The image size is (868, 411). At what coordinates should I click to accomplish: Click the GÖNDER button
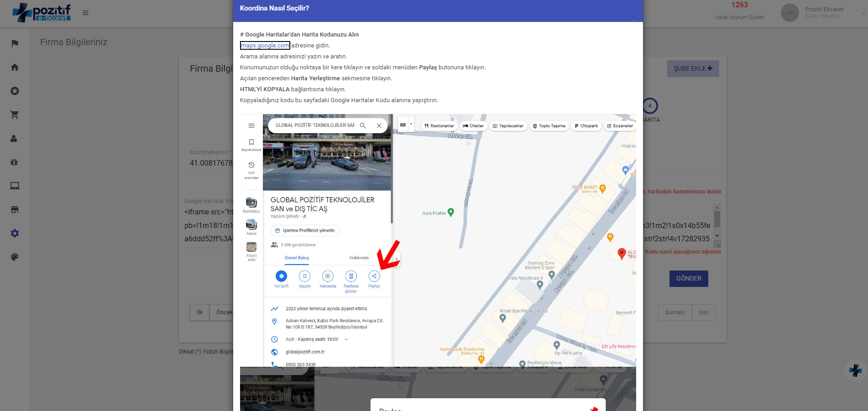click(688, 278)
